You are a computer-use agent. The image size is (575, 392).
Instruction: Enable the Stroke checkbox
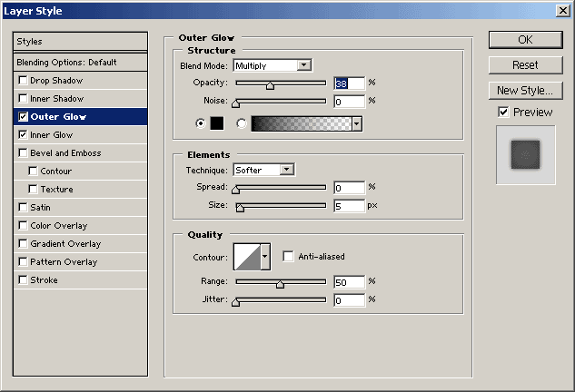coord(23,279)
